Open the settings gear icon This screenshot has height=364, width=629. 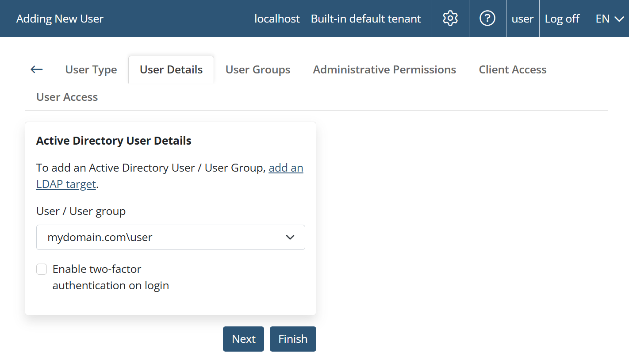[x=450, y=19]
